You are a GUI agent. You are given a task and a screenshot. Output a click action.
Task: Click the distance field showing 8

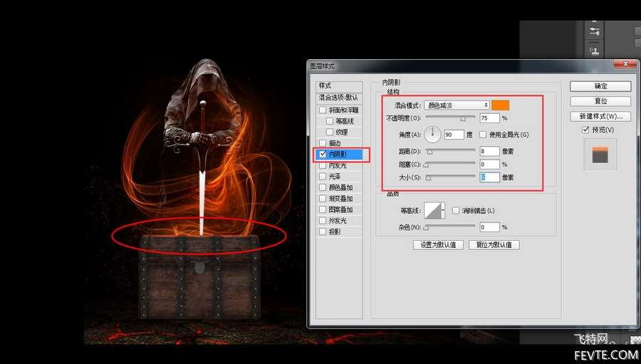489,151
